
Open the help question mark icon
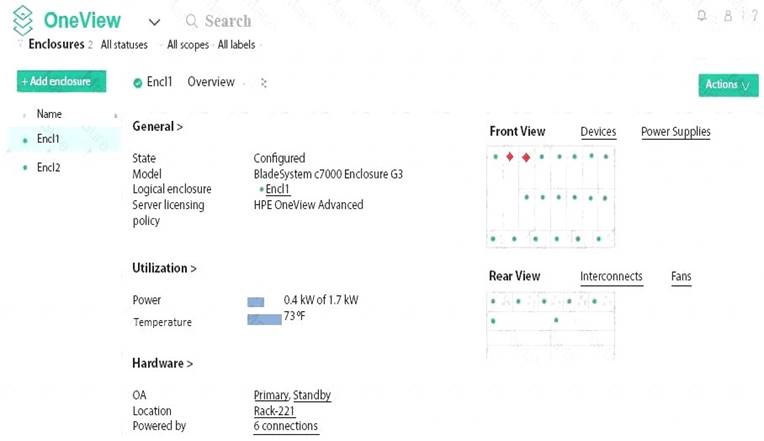754,16
